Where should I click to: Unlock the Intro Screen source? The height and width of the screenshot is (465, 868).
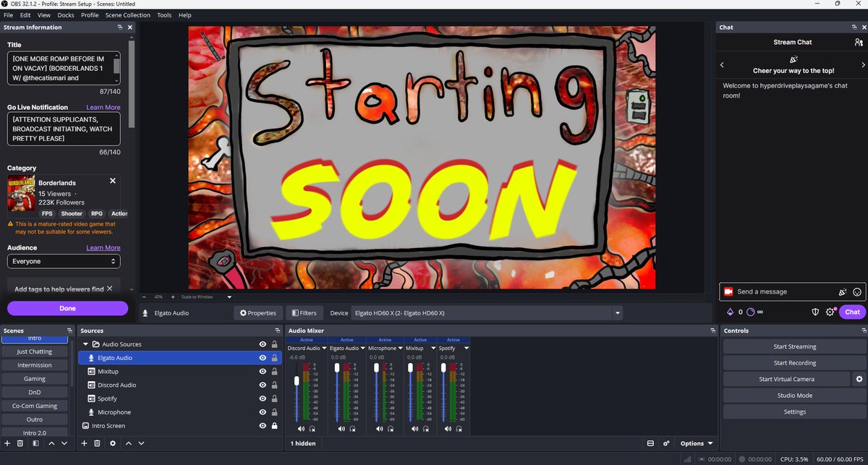(275, 426)
